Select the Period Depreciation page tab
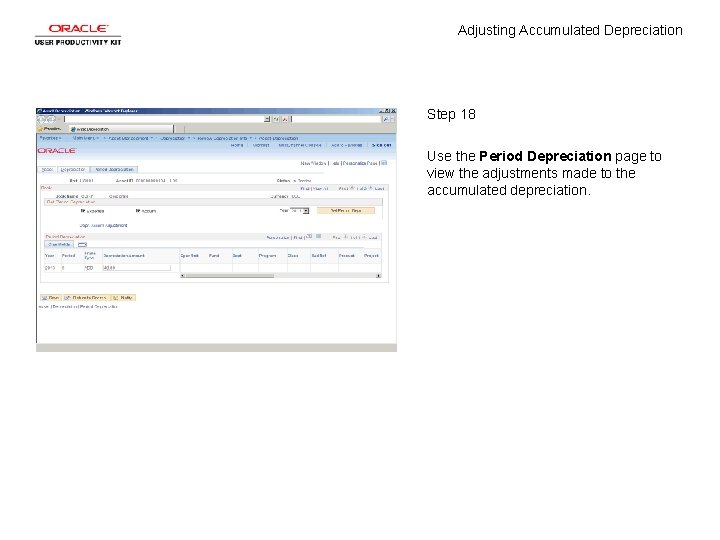The width and height of the screenshot is (720, 540). tap(114, 169)
